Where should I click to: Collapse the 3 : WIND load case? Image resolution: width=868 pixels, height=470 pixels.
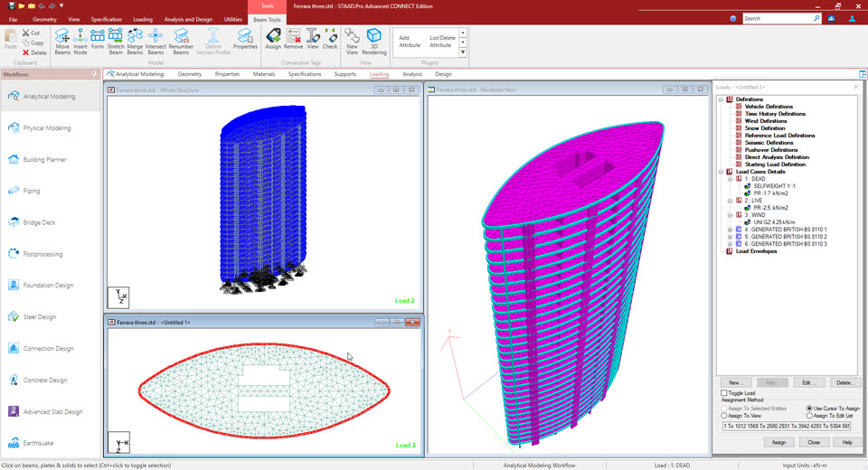731,215
